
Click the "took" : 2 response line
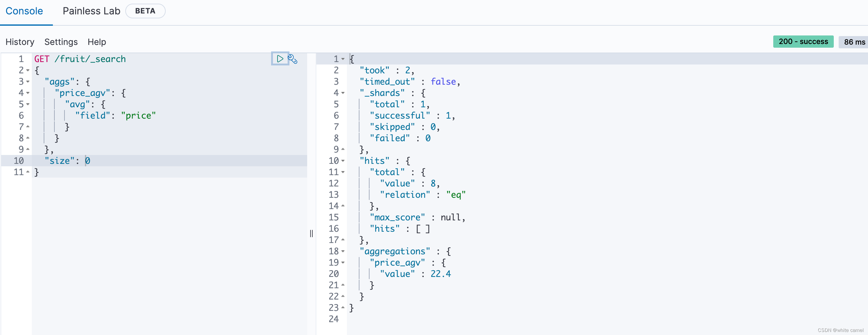pyautogui.click(x=387, y=70)
